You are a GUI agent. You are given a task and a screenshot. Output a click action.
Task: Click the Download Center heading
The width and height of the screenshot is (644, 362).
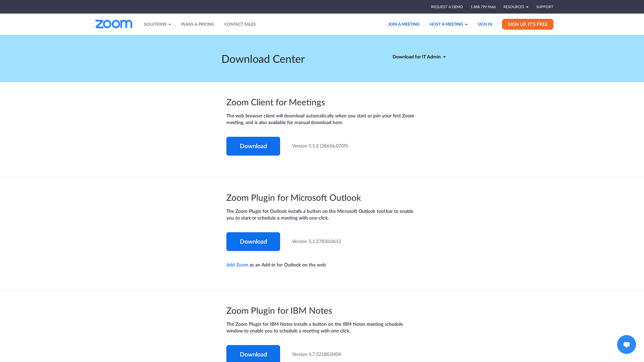(x=263, y=59)
